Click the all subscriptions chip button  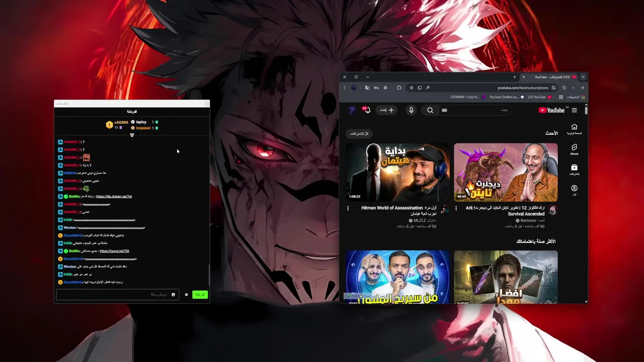pyautogui.click(x=360, y=134)
